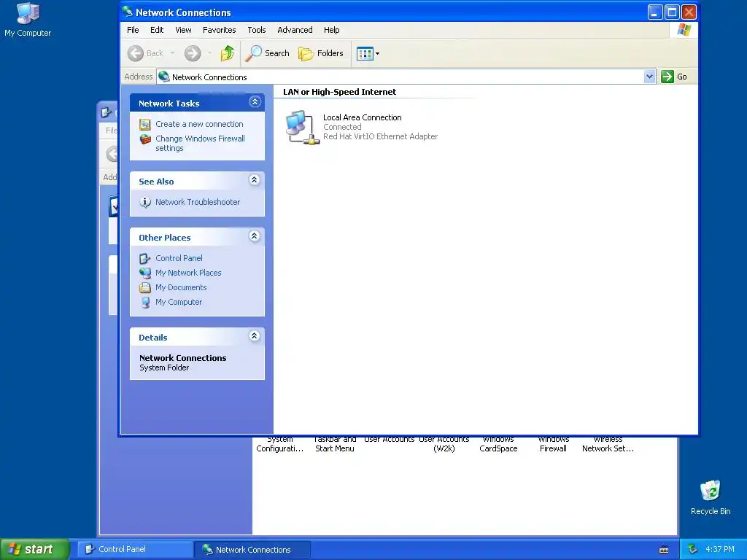Click the Go button
This screenshot has width=747, height=560.
click(x=674, y=77)
